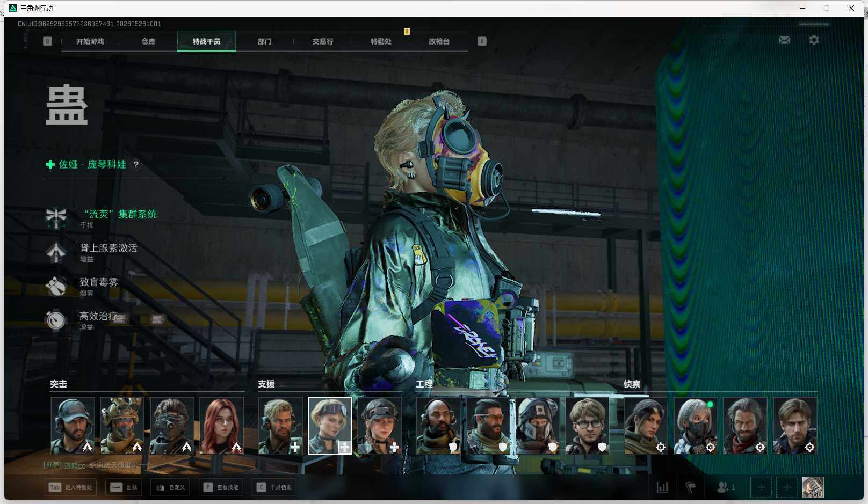Image resolution: width=868 pixels, height=504 pixels.
Task: Open the 开始游戏 tab
Action: (90, 41)
